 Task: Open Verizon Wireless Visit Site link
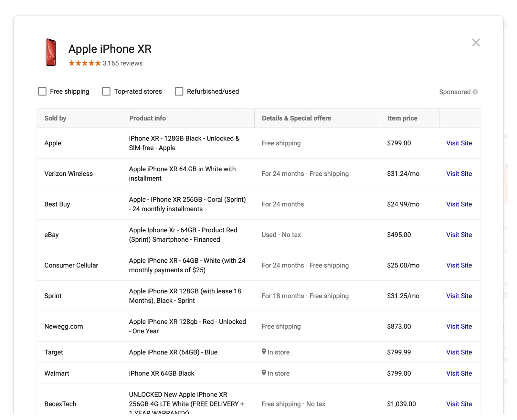click(x=459, y=174)
